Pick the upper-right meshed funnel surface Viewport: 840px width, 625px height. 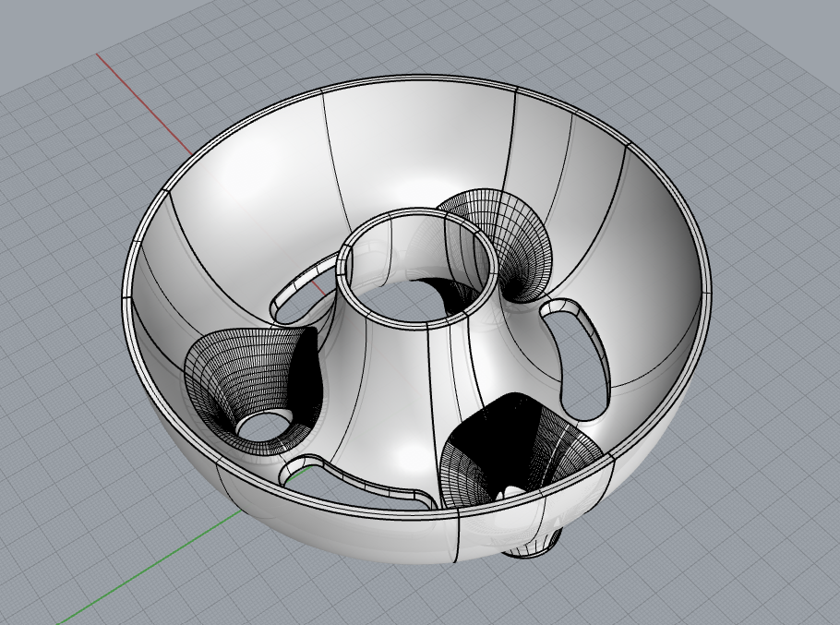pyautogui.click(x=510, y=231)
